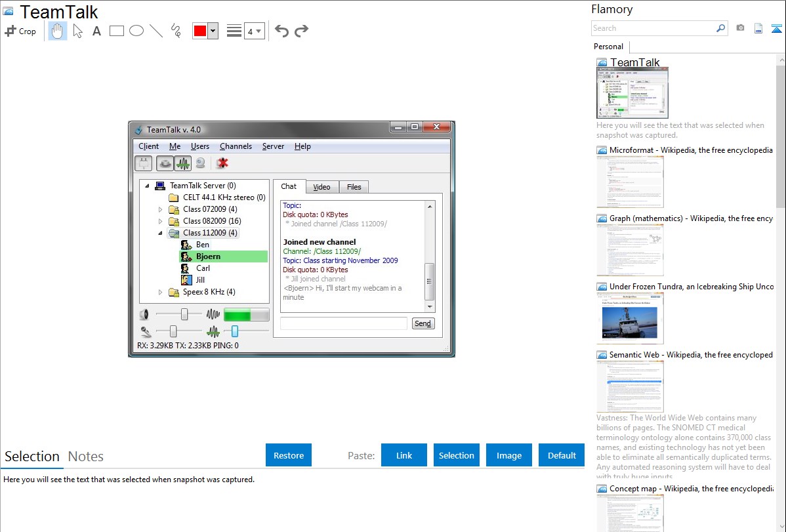This screenshot has height=532, width=786.
Task: Click the search magnifier icon
Action: [721, 28]
